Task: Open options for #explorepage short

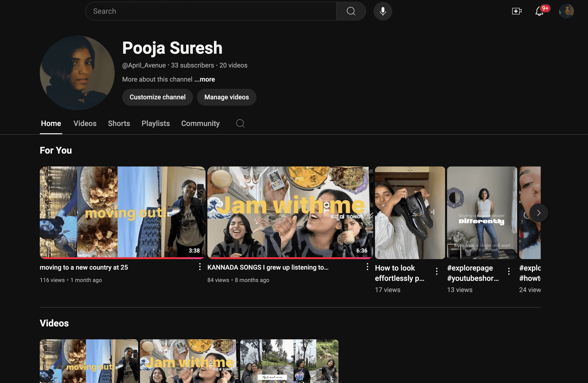Action: [x=509, y=271]
